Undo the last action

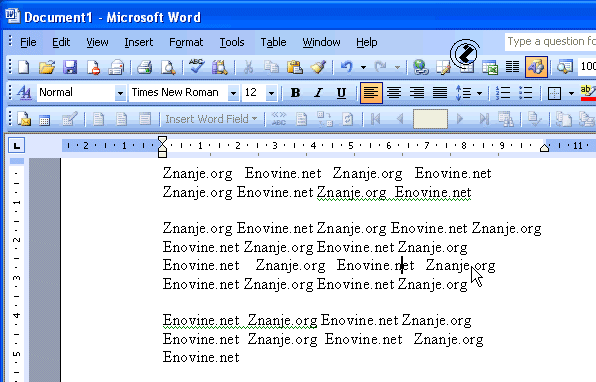pyautogui.click(x=346, y=68)
